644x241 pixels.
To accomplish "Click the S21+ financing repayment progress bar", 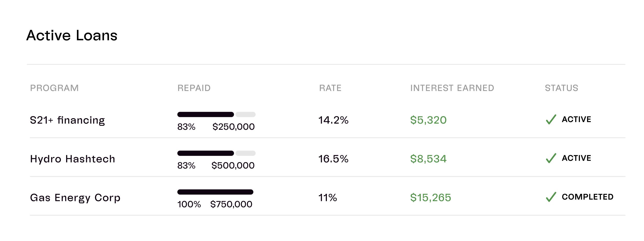I will coord(216,114).
